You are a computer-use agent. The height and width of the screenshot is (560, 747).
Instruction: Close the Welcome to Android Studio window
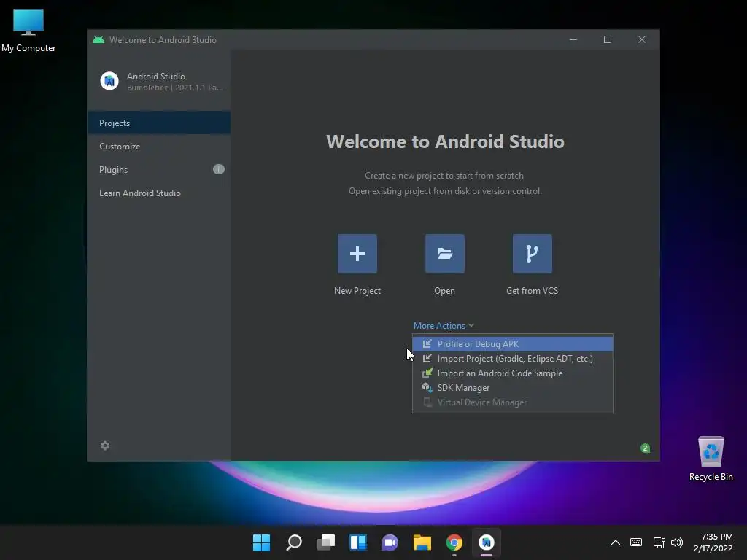pos(642,39)
